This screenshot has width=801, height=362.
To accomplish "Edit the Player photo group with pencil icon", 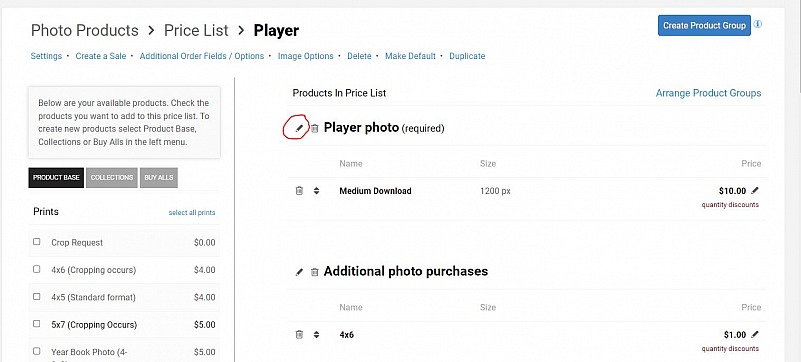I will coord(299,128).
